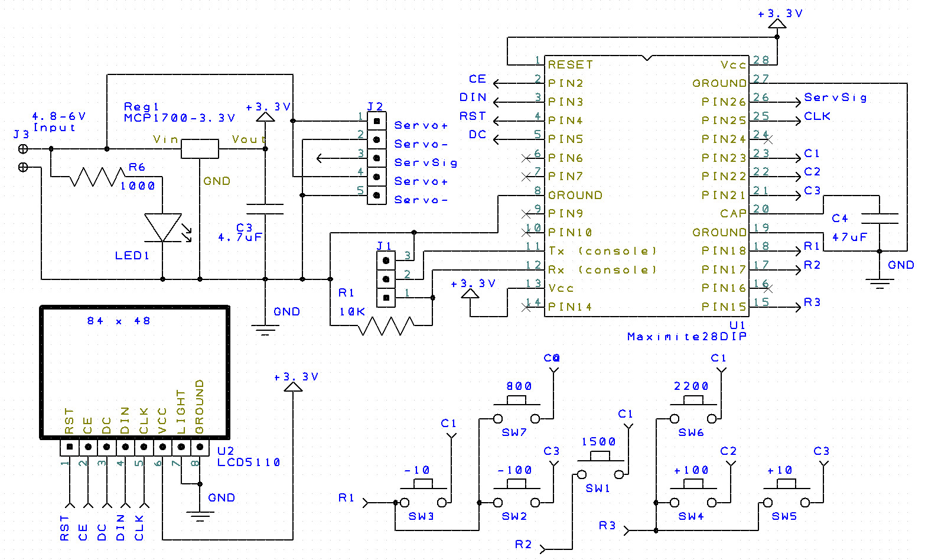Click the +3.3V power arrow near U1 pin 13
The height and width of the screenshot is (560, 925).
click(x=470, y=294)
